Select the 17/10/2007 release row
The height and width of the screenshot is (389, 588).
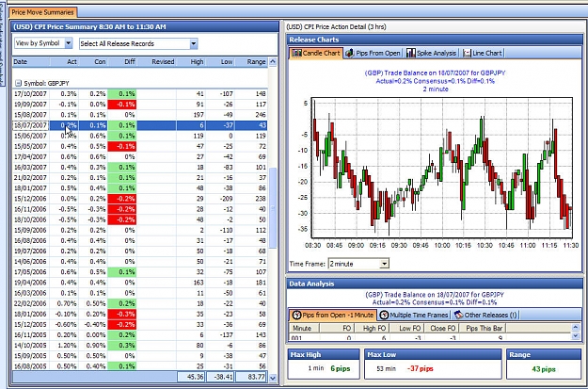pyautogui.click(x=140, y=93)
